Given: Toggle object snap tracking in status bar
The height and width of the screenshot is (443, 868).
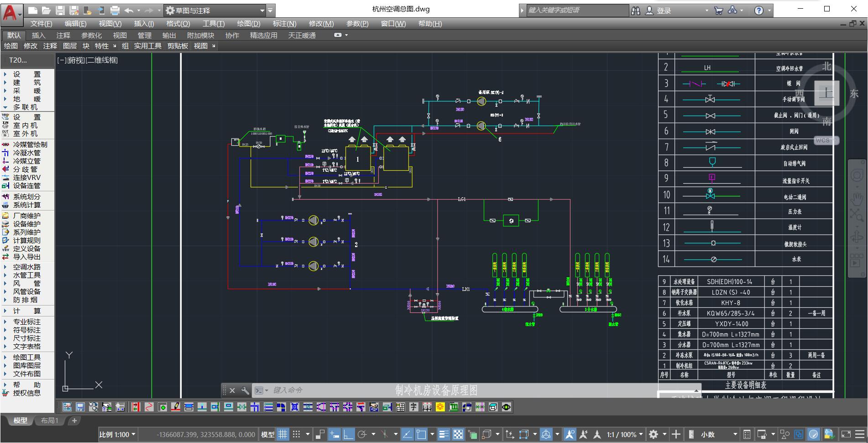Looking at the screenshot, I should coord(407,434).
